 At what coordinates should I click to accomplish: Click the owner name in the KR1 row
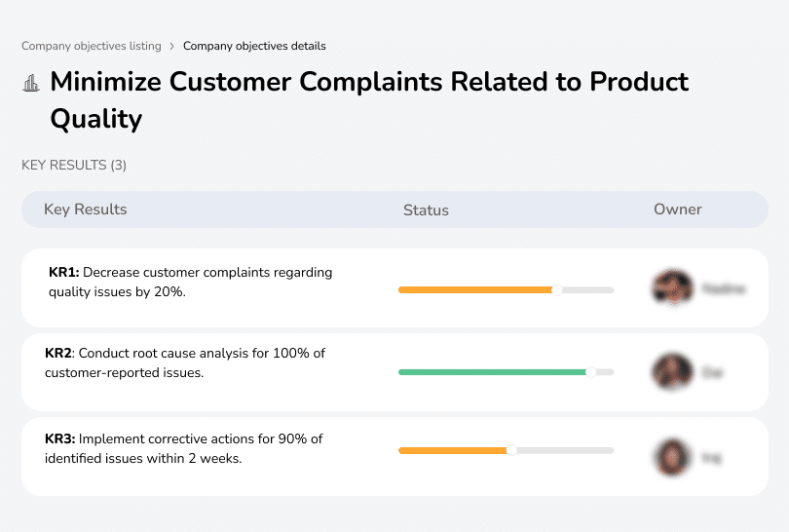tap(724, 289)
